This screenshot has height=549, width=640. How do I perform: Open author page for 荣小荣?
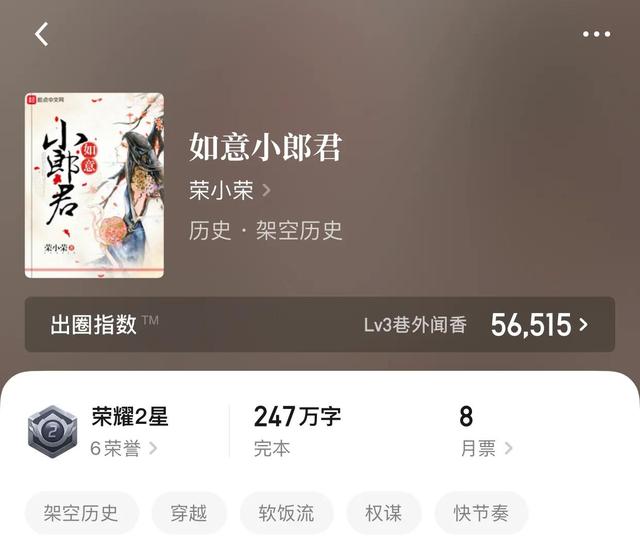pyautogui.click(x=221, y=190)
